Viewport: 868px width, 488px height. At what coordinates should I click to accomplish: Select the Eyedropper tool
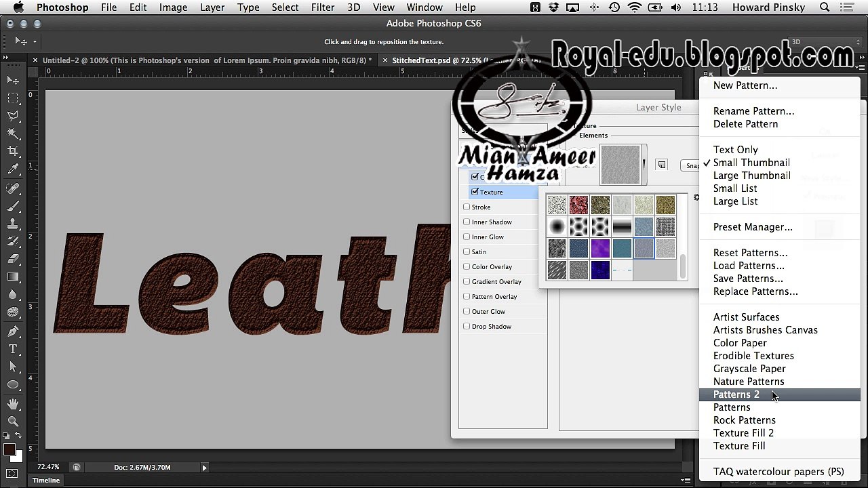tap(13, 169)
